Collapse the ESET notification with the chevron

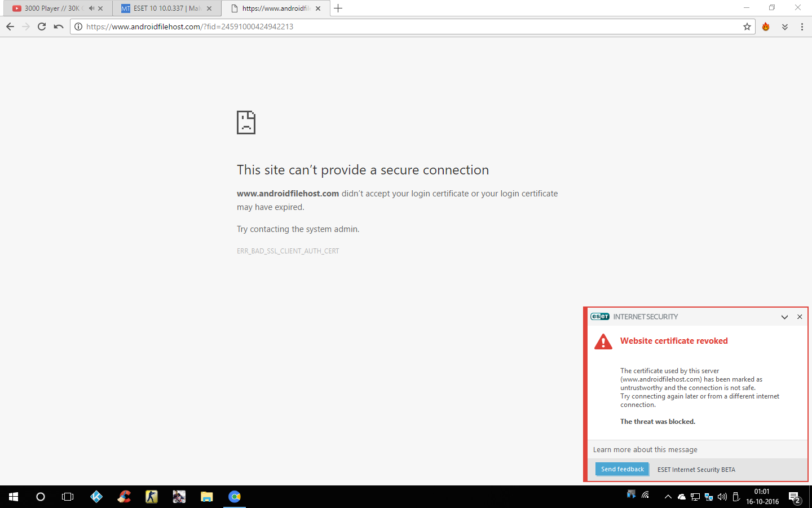coord(784,317)
